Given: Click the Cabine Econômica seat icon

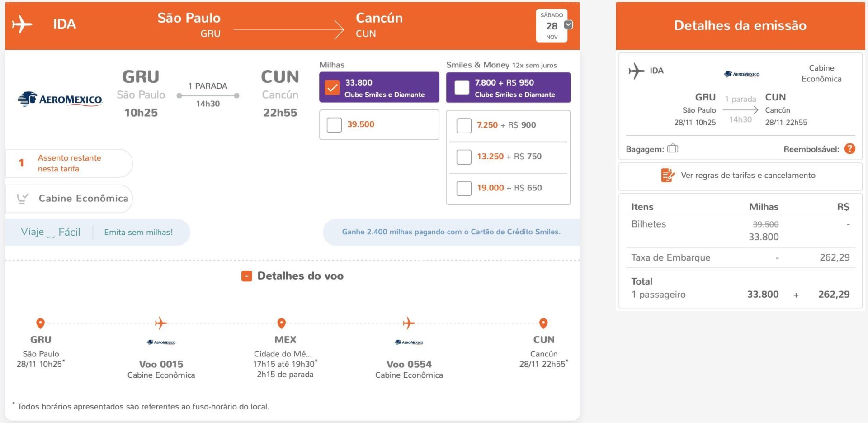Looking at the screenshot, I should coord(22,198).
